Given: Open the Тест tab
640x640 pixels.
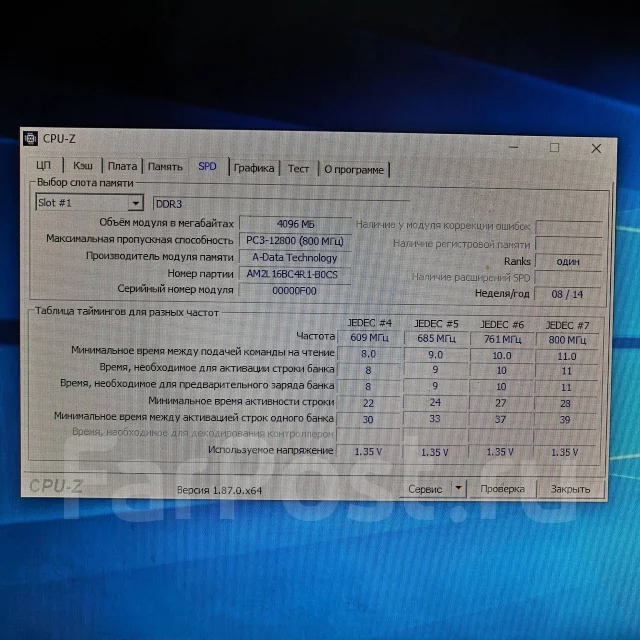Looking at the screenshot, I should point(298,169).
